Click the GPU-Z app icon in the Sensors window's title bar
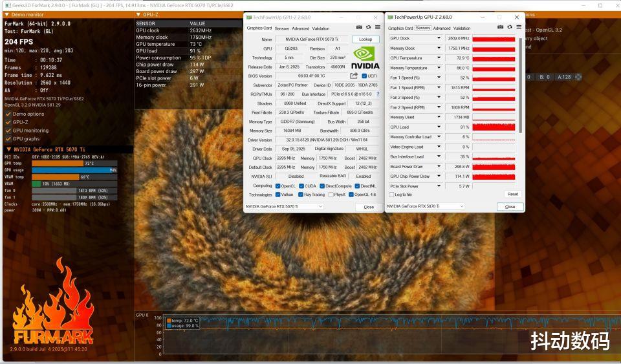 [x=391, y=17]
